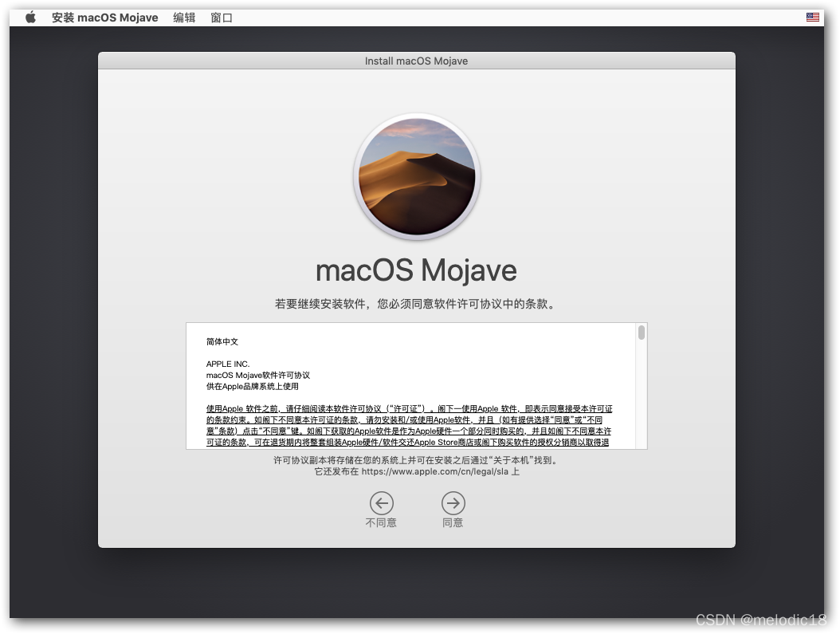Click the macOS Mojave软件许可协议 line
This screenshot has width=840, height=634.
click(x=258, y=375)
